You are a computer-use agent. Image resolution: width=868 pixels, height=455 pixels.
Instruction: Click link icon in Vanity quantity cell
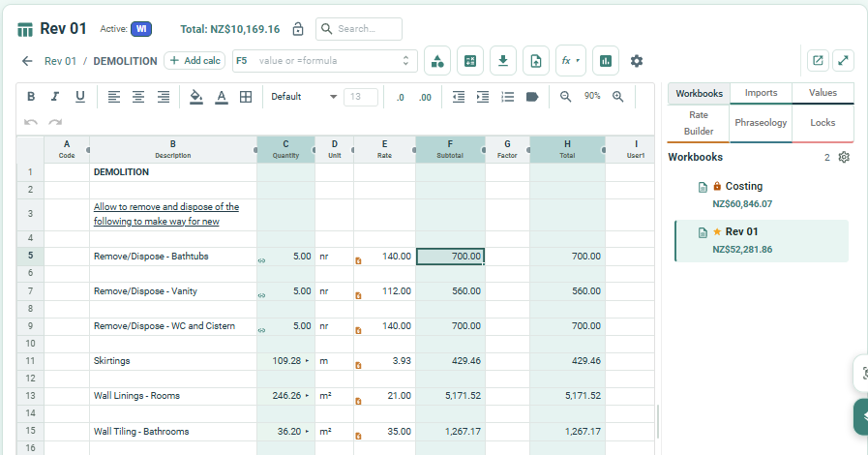click(x=262, y=295)
